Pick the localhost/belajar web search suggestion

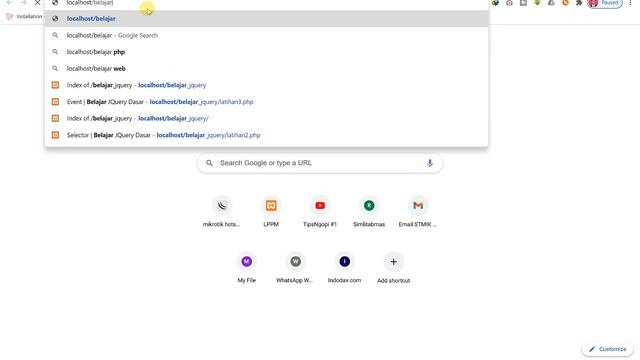click(x=266, y=69)
